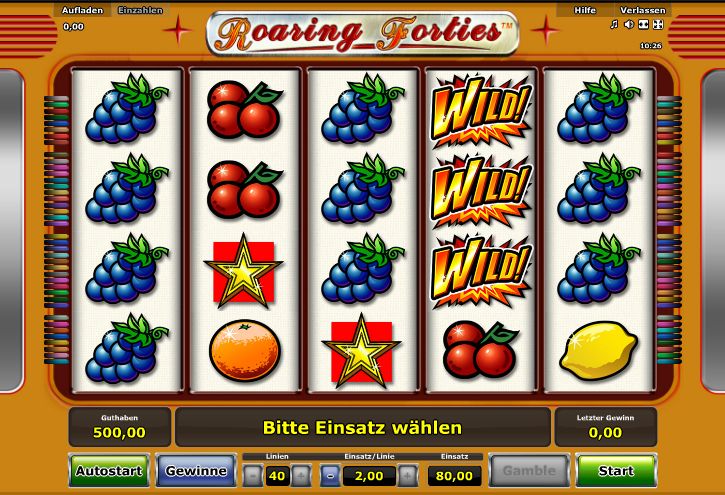Viewport: 725px width, 495px height.
Task: Lower Einsatz/Linie with the blue minus
Action: click(x=330, y=476)
